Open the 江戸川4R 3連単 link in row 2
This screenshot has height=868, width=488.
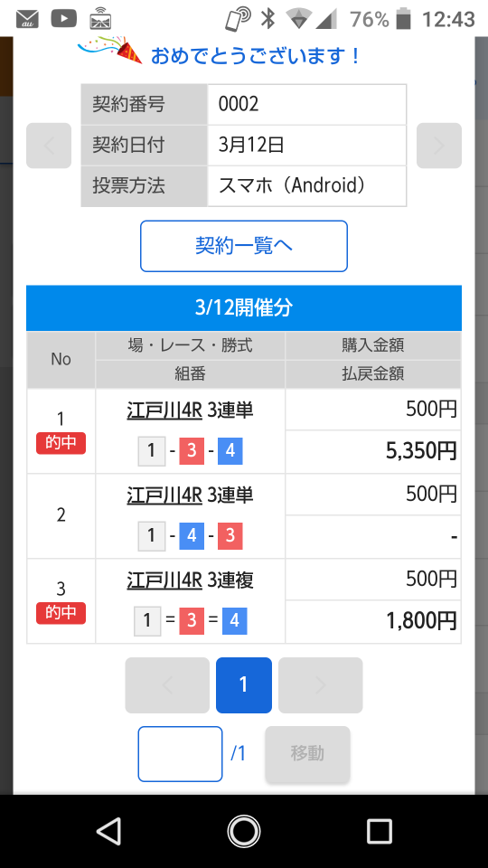[x=191, y=495]
